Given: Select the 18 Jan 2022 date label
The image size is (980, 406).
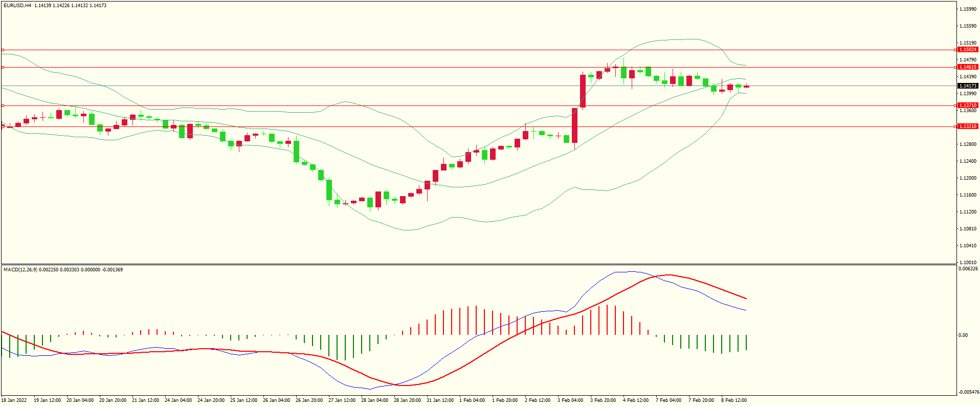Looking at the screenshot, I should [x=14, y=400].
